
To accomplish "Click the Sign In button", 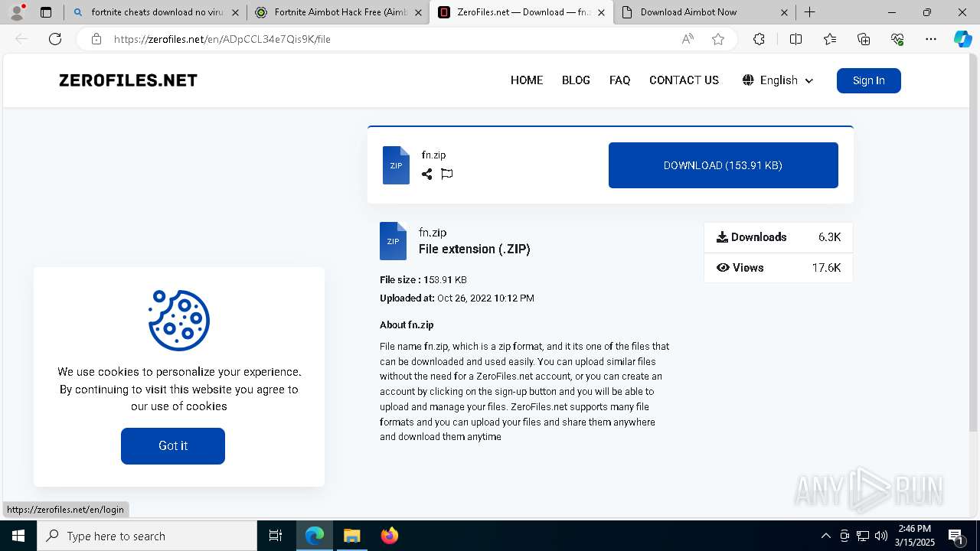I will 868,80.
